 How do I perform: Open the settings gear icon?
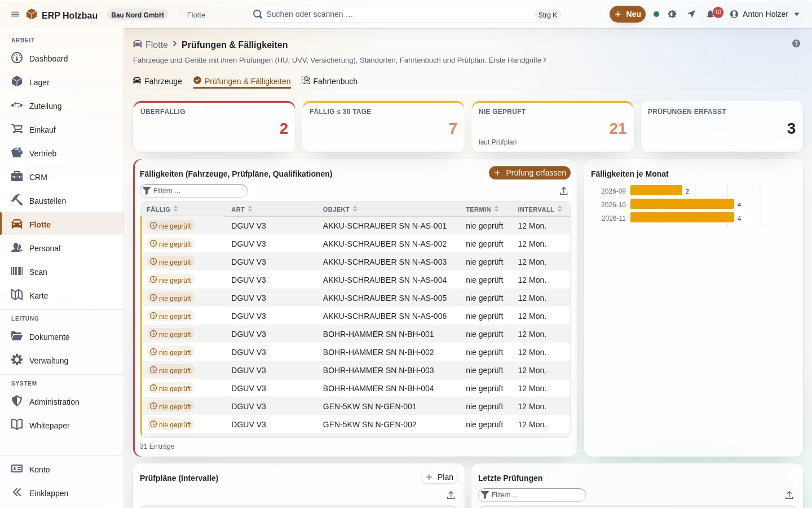point(672,14)
